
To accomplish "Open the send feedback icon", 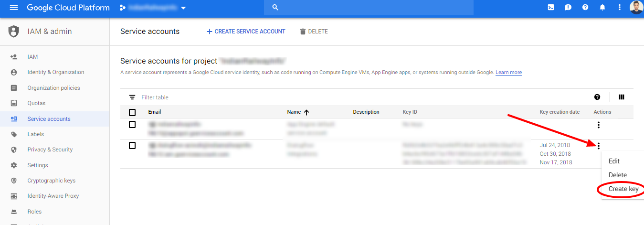I will coord(568,8).
